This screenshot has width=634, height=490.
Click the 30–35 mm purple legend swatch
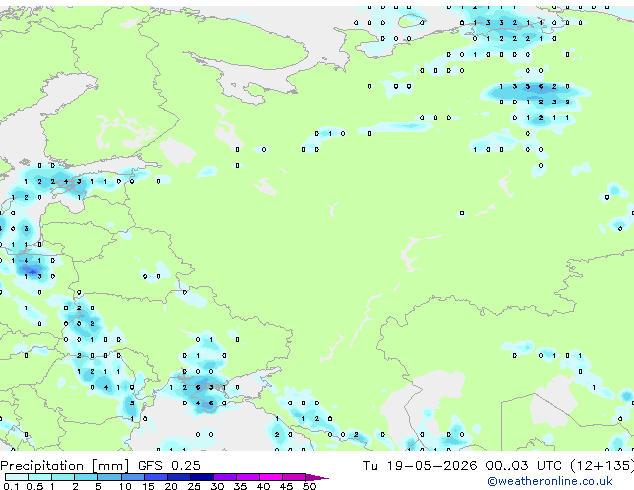(x=224, y=477)
